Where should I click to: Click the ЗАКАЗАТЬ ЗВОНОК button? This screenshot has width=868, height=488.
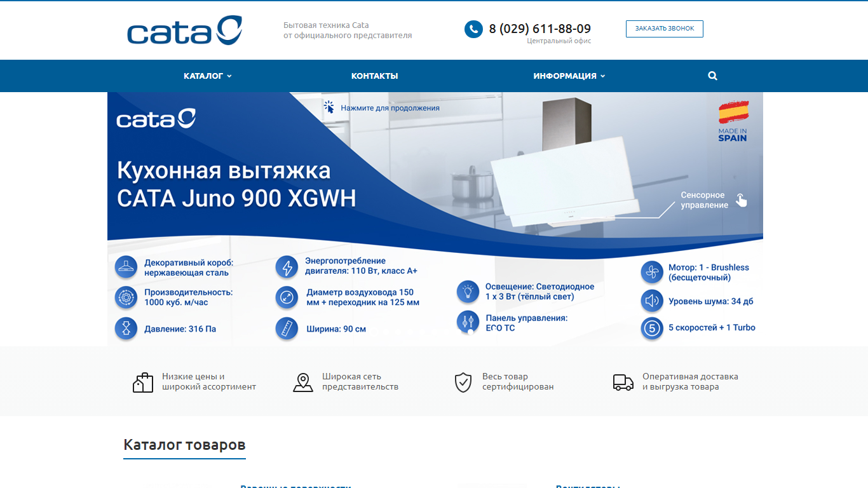coord(665,29)
